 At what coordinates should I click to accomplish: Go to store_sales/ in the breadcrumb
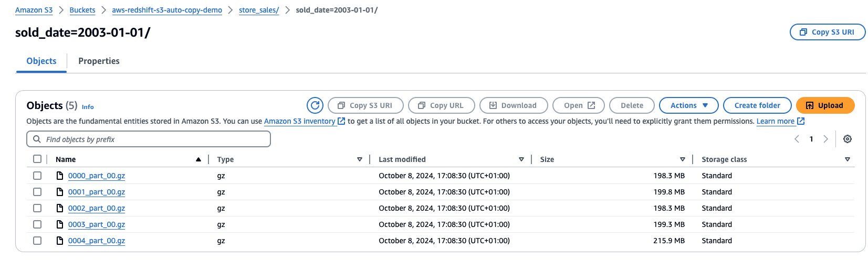pyautogui.click(x=259, y=10)
